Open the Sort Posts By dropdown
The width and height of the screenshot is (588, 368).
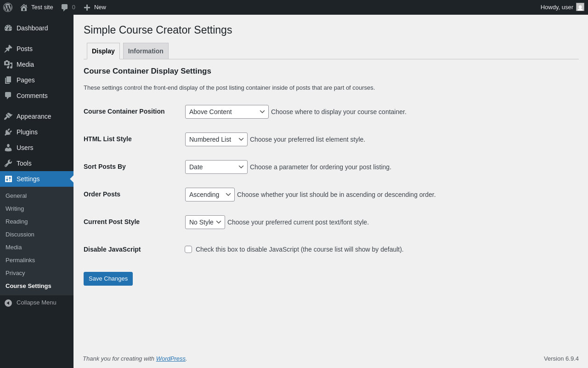click(x=216, y=167)
